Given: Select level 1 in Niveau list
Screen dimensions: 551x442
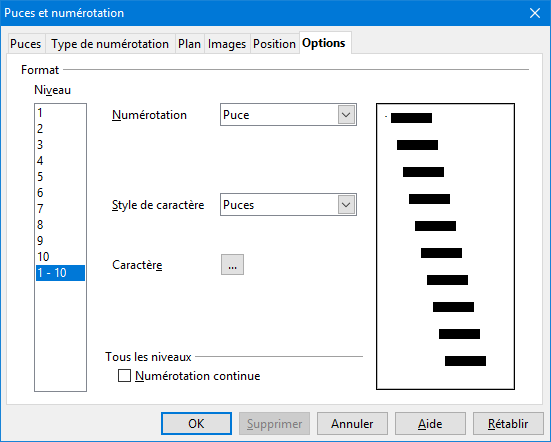Looking at the screenshot, I should (60, 113).
